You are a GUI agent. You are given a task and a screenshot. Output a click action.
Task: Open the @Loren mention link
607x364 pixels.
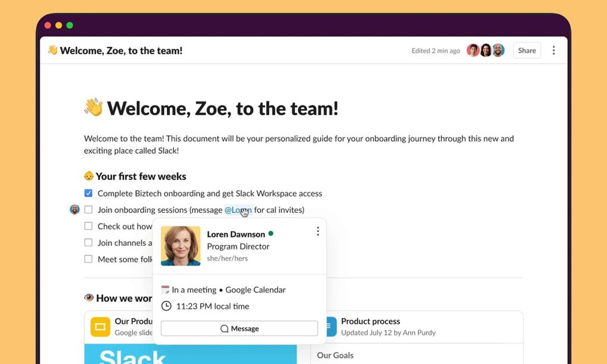pos(239,209)
